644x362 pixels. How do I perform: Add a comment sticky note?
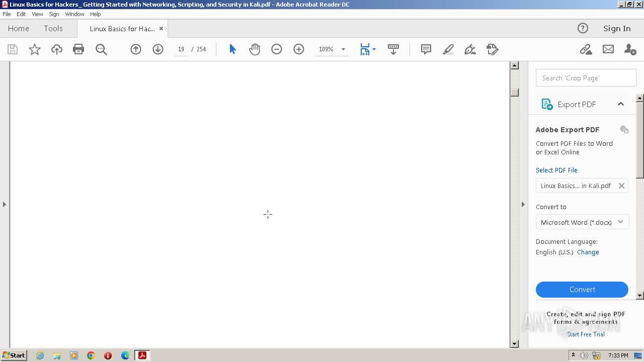coord(426,49)
